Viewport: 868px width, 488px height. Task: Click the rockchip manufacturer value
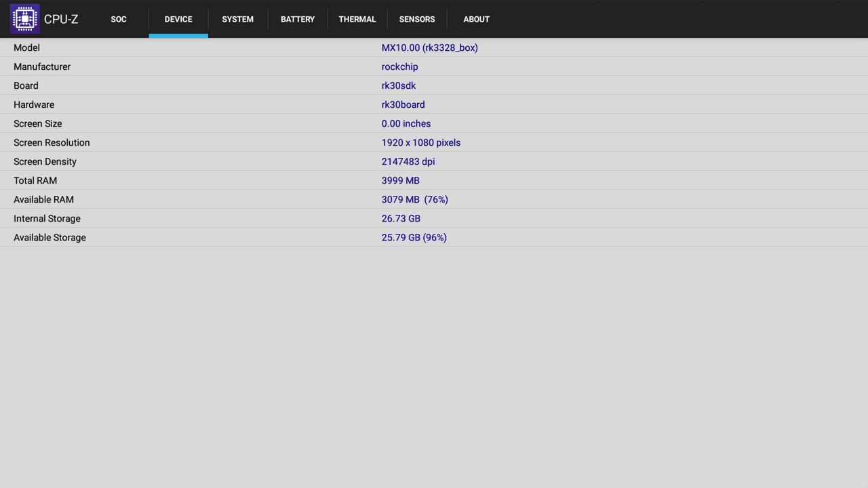(400, 66)
